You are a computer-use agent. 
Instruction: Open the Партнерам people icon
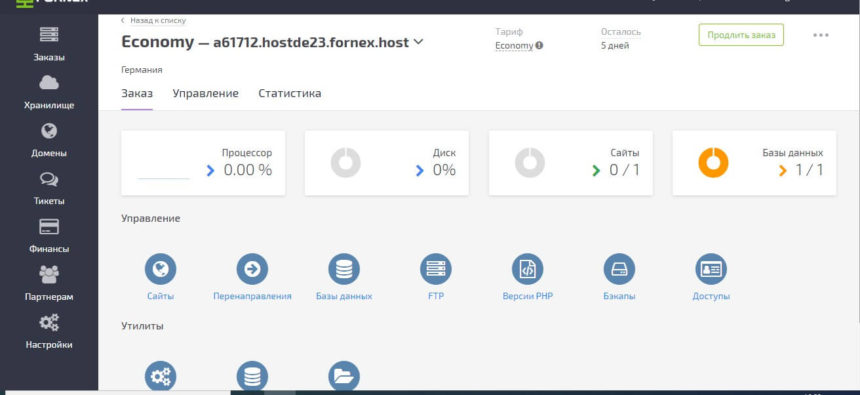pyautogui.click(x=49, y=275)
